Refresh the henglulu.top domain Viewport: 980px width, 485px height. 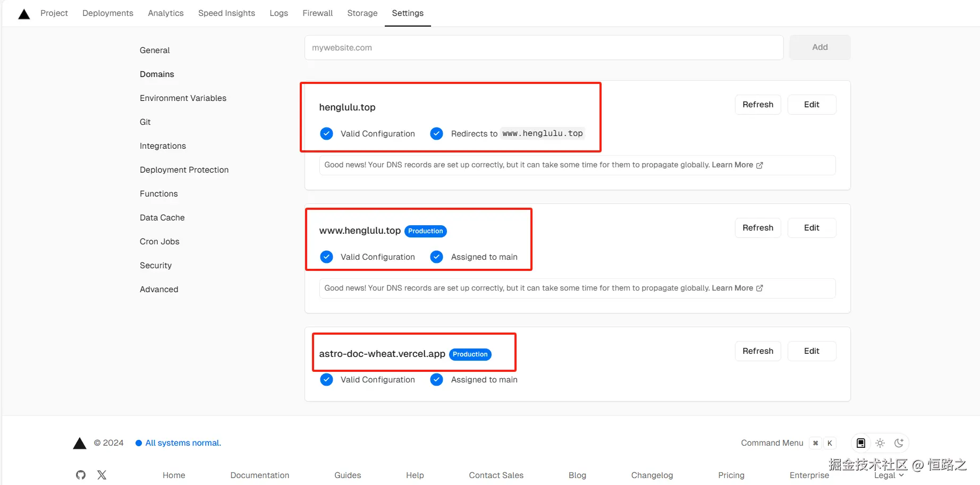click(x=758, y=105)
